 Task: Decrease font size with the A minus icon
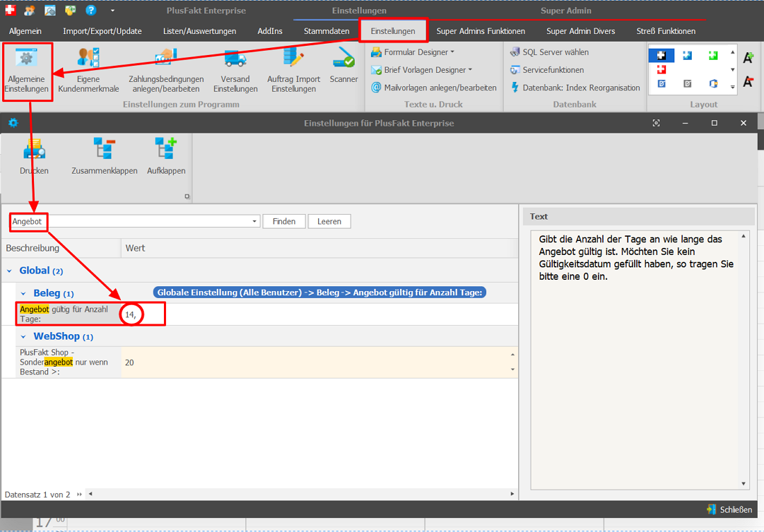click(x=749, y=81)
